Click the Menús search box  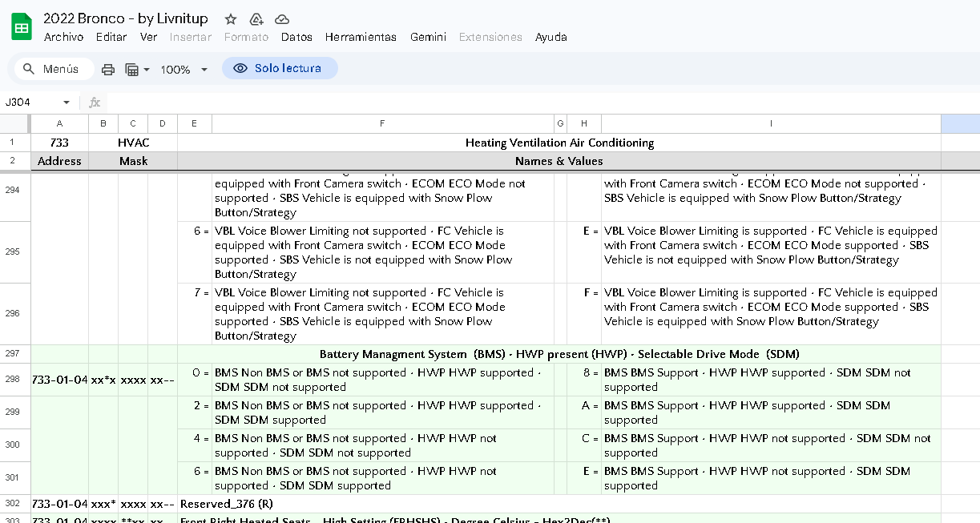point(54,69)
